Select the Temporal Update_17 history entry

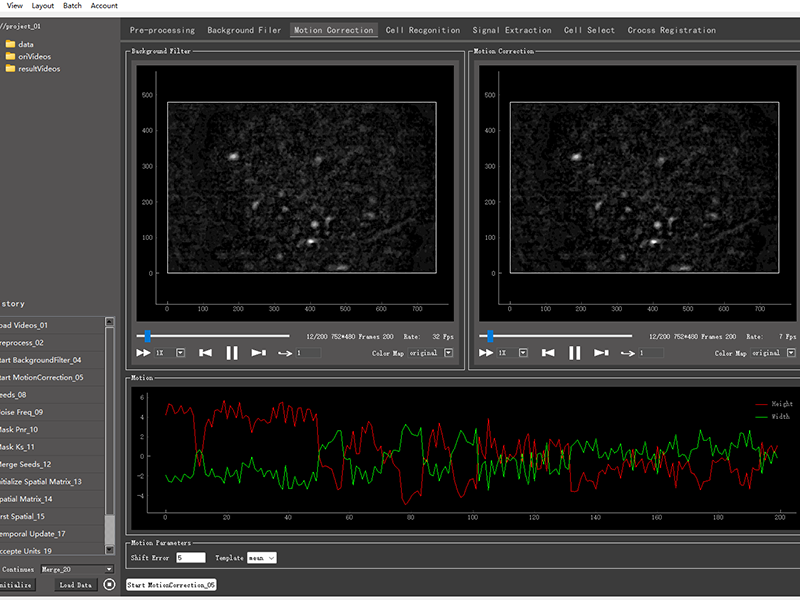pyautogui.click(x=51, y=533)
